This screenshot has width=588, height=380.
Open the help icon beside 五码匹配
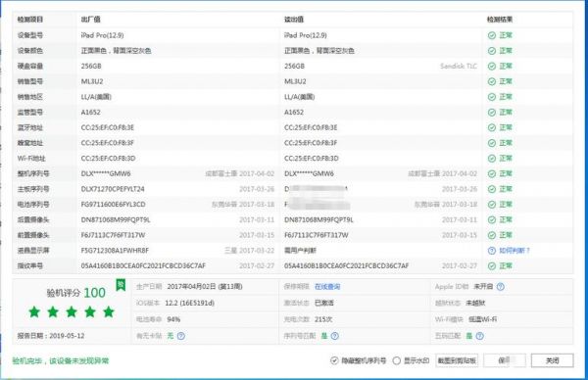coord(479,336)
